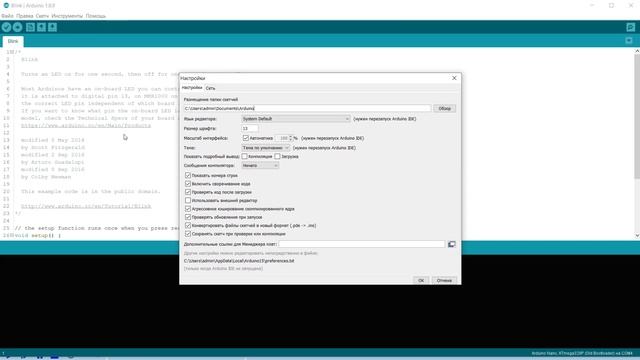Click the 'void setup()' code line

tap(38, 236)
